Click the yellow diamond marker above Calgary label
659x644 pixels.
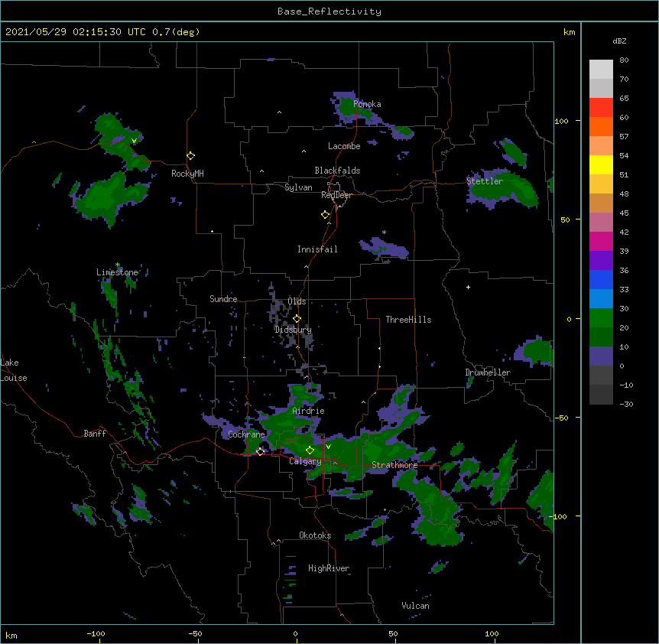[310, 450]
